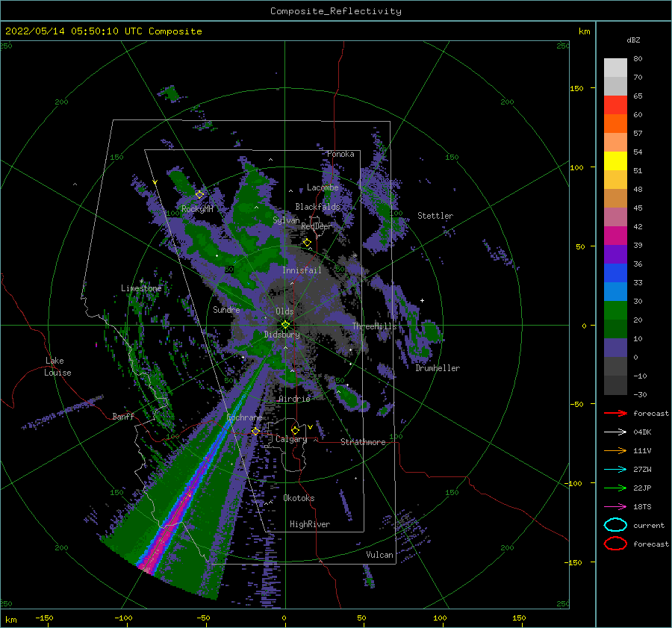Click the Vulcan label
Screen dimensions: 672x628
click(379, 555)
